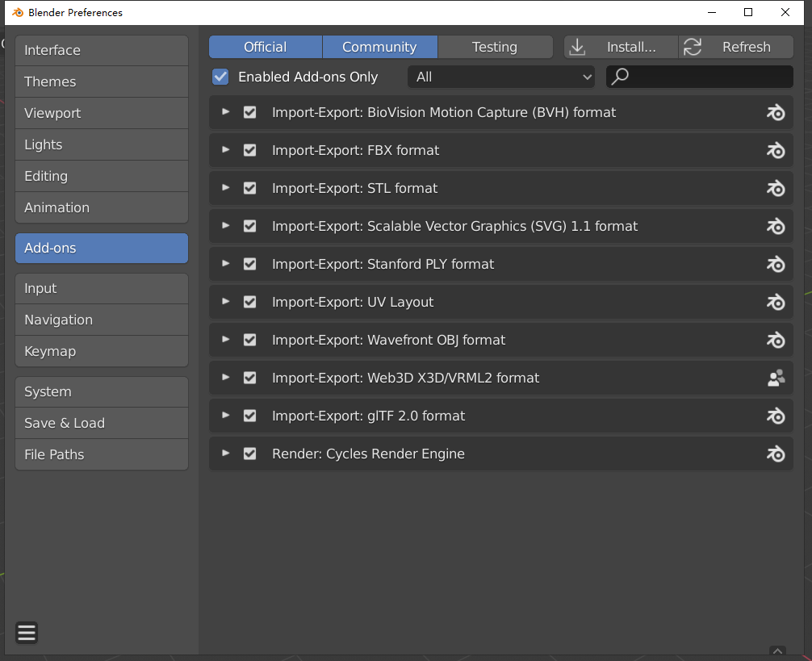Open the All category dropdown
The width and height of the screenshot is (812, 661).
click(501, 77)
